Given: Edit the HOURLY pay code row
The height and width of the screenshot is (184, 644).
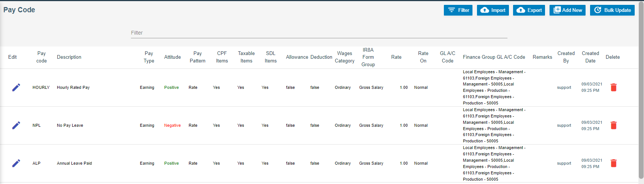Looking at the screenshot, I should pos(16,87).
